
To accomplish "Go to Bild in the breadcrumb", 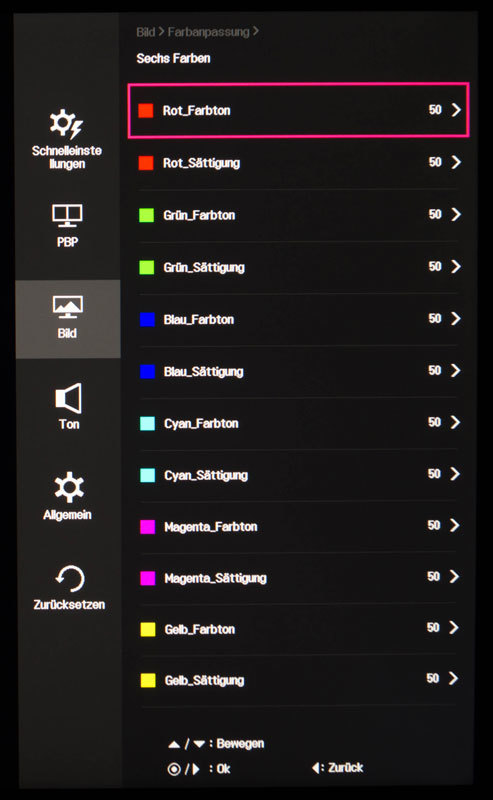I will coord(145,32).
